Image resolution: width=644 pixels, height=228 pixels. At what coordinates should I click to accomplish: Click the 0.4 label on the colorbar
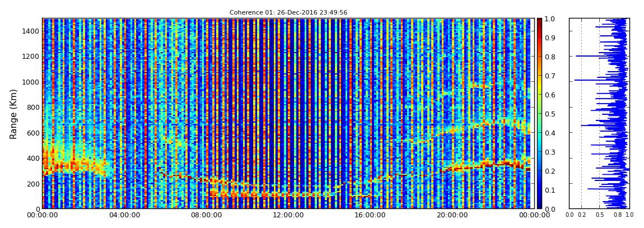tap(550, 133)
